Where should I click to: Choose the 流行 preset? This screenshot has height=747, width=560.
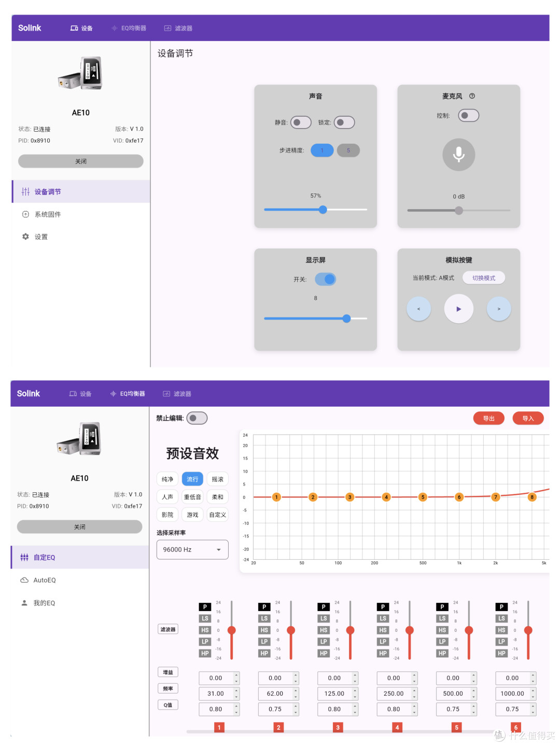click(192, 479)
